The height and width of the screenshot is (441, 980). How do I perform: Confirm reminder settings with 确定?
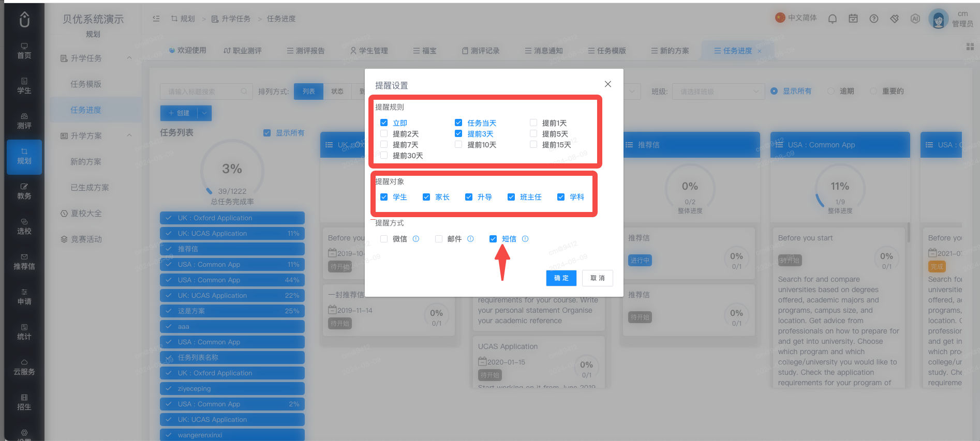561,278
